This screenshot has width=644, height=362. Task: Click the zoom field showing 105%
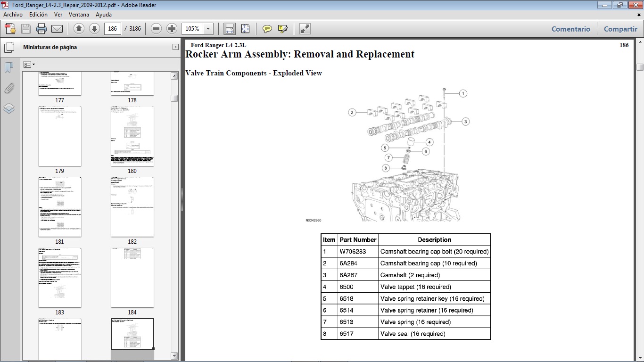point(192,29)
